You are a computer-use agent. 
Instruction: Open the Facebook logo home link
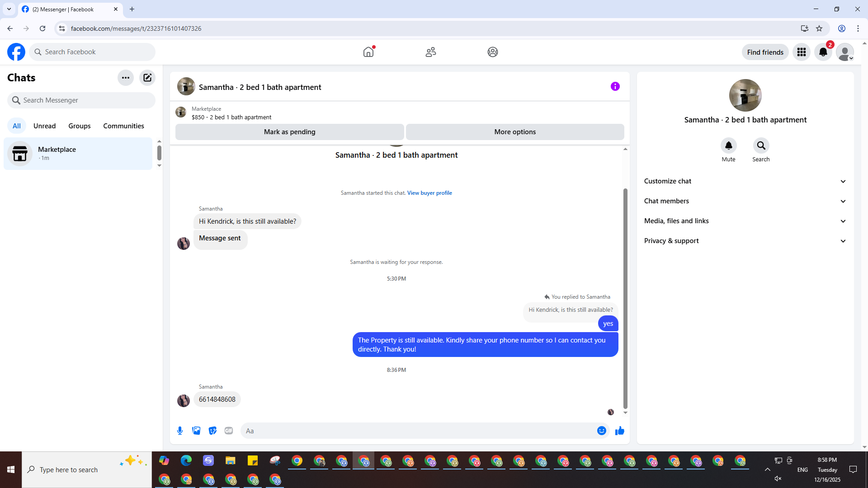[x=16, y=52]
